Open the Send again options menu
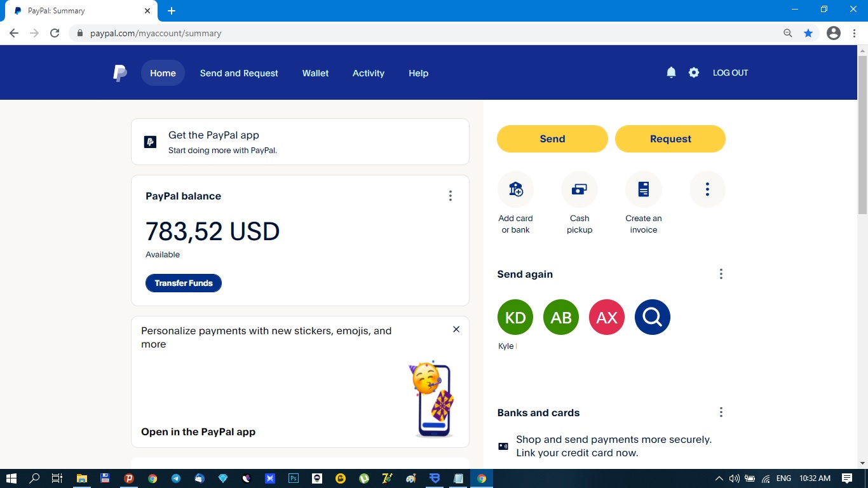 tap(721, 274)
